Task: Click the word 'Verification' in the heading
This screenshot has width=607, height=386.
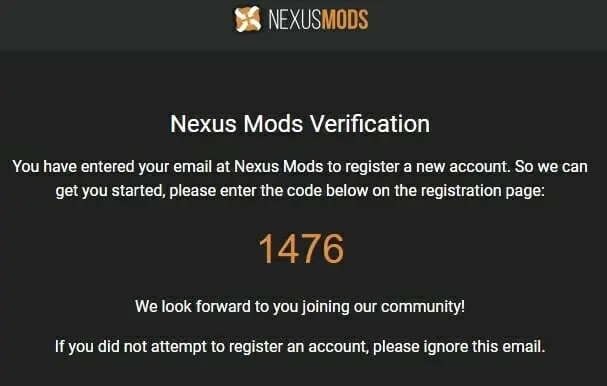Action: point(370,124)
